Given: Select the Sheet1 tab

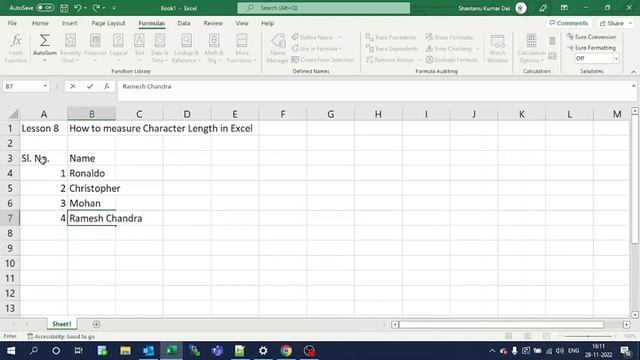Looking at the screenshot, I should [62, 324].
